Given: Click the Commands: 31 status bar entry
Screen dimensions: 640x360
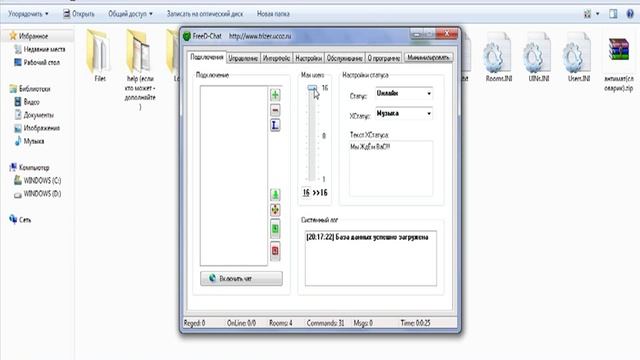Looking at the screenshot, I should click(x=325, y=323).
